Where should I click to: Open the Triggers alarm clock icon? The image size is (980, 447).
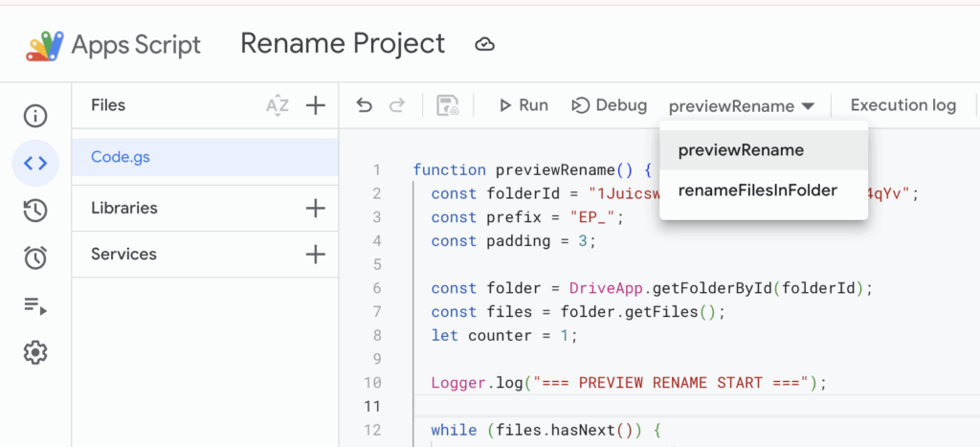click(x=35, y=257)
